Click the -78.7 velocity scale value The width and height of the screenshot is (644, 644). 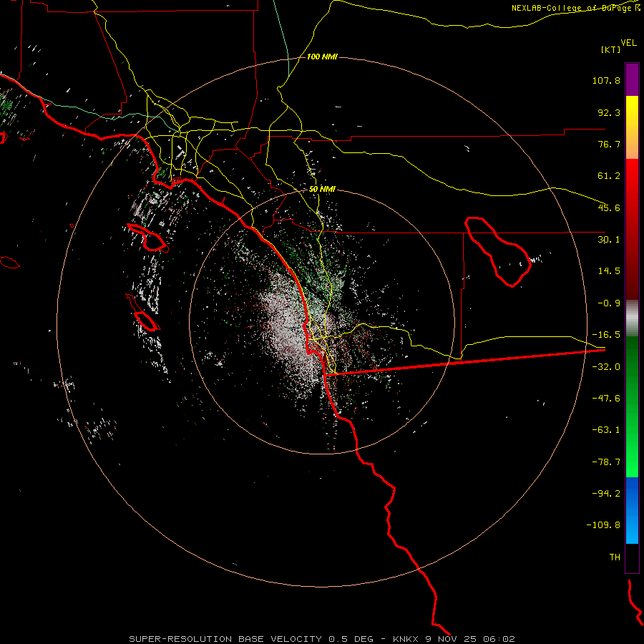coord(606,462)
